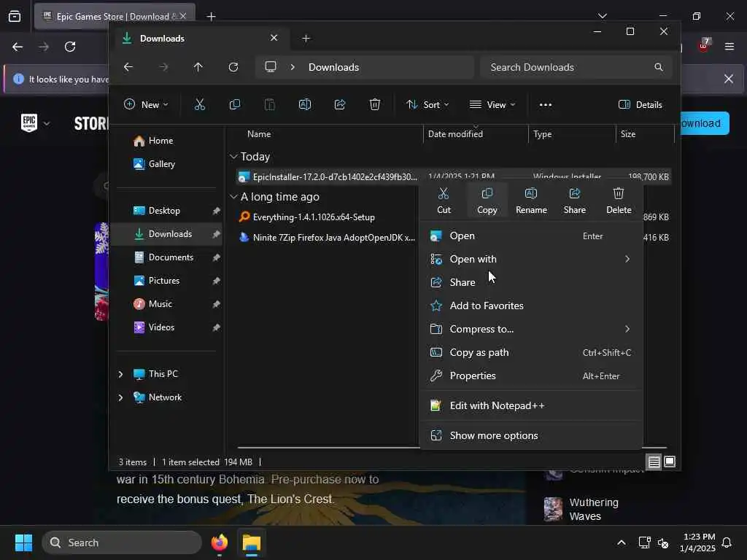Select Share entry below Open with
Viewport: 747px width, 560px height.
click(531, 282)
